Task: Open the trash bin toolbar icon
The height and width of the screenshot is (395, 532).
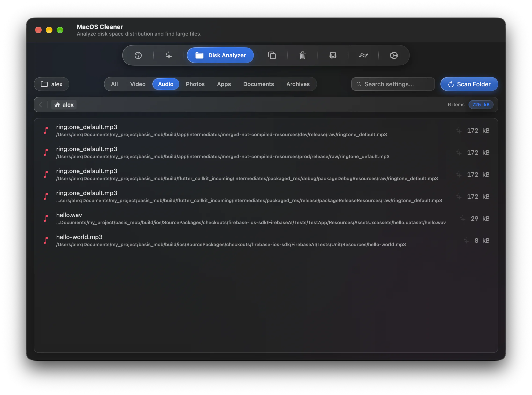Action: click(303, 55)
